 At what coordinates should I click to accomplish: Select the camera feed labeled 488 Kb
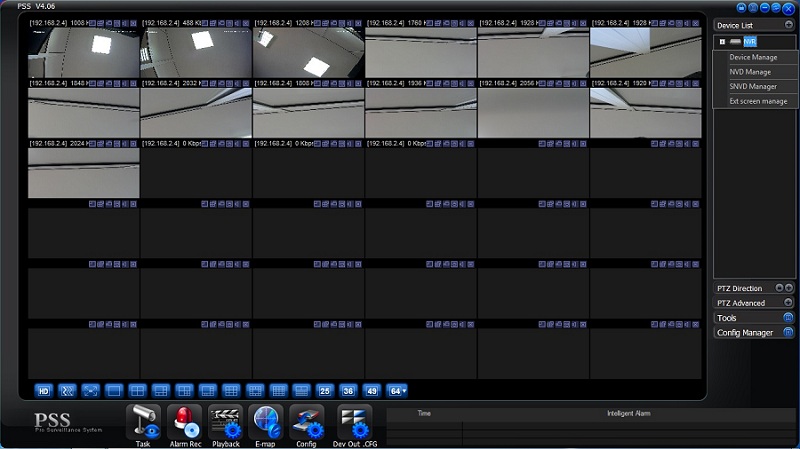coord(196,53)
